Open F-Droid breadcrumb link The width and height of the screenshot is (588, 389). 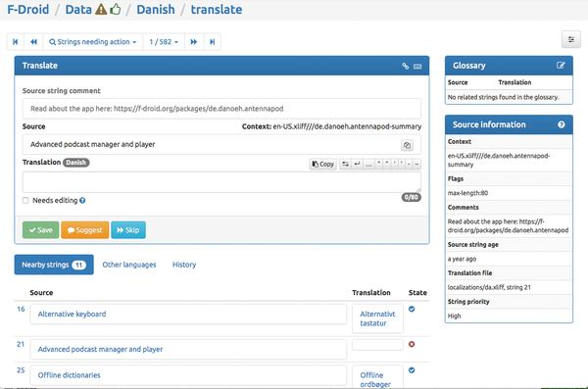pyautogui.click(x=28, y=10)
